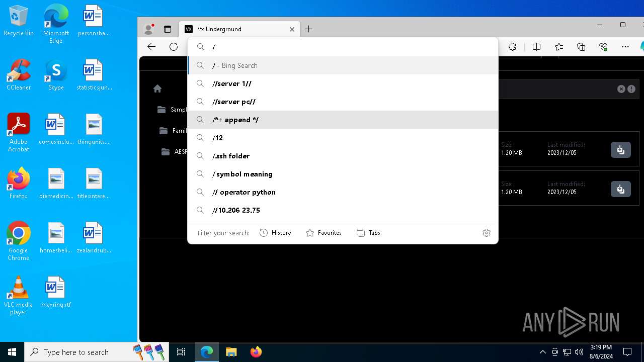Open the Windows Start menu
The height and width of the screenshot is (362, 644).
tap(12, 352)
